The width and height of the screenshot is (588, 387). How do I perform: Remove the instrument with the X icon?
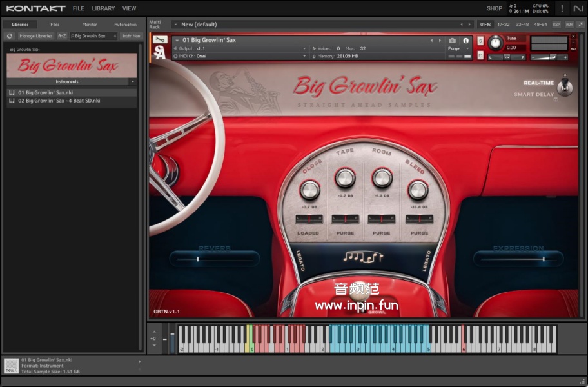[x=573, y=36]
